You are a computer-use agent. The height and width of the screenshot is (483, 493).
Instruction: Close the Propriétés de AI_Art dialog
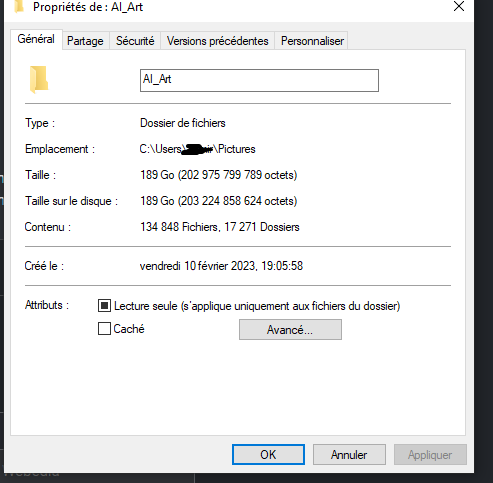click(x=459, y=6)
